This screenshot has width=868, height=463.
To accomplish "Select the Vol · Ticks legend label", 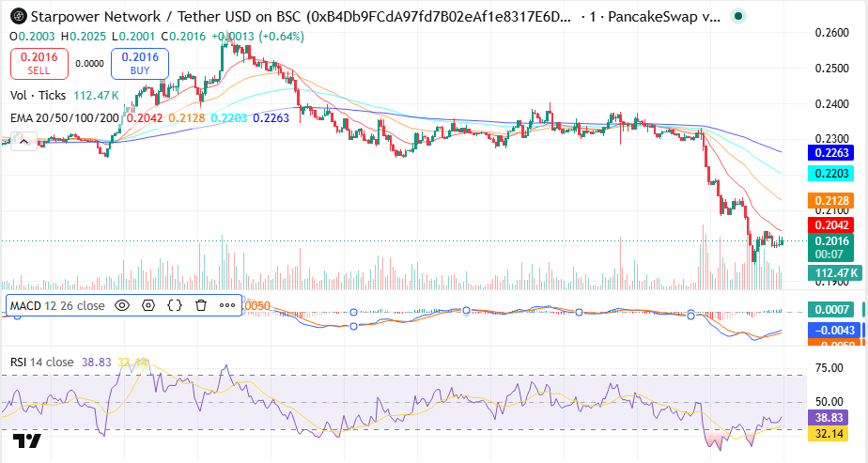I will pos(38,95).
